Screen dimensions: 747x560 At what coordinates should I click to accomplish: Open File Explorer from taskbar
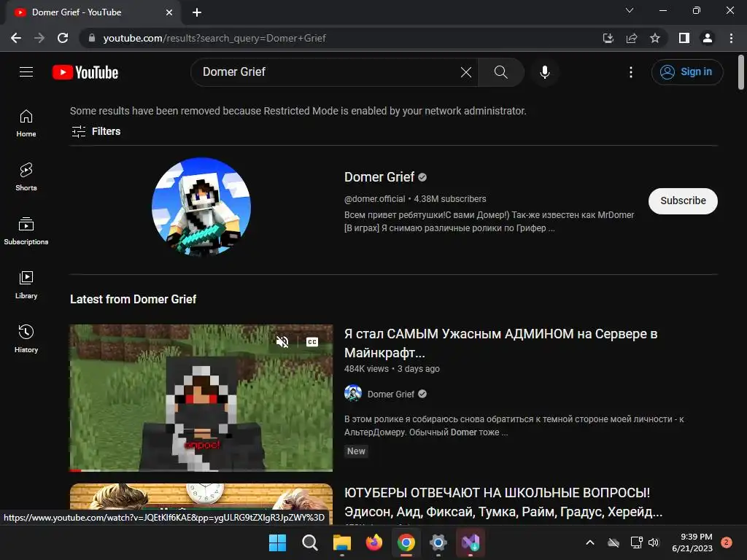(342, 542)
